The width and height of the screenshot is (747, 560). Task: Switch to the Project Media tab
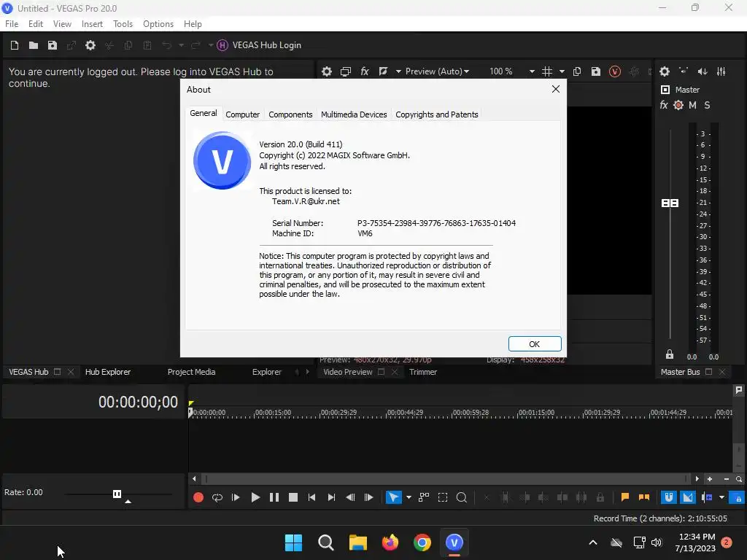[191, 372]
